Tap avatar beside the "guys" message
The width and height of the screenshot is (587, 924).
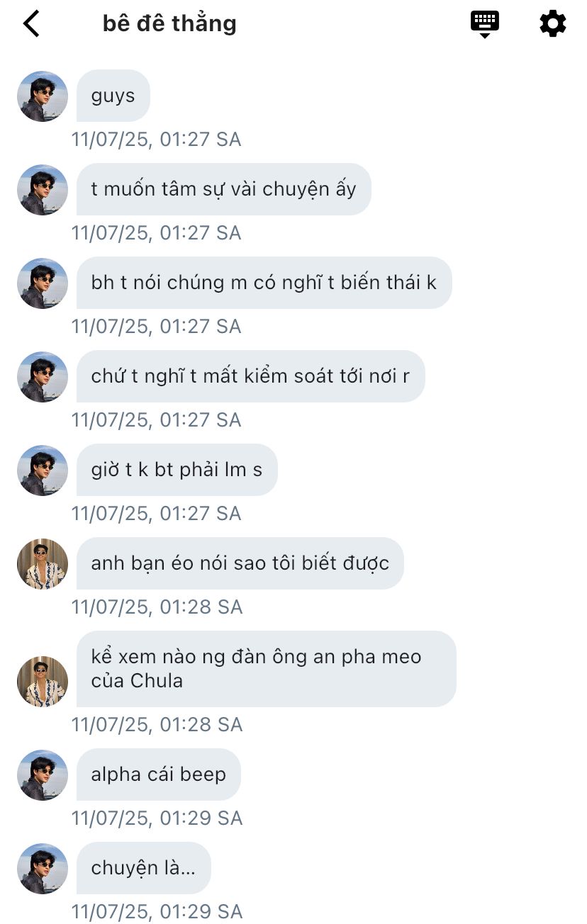(x=43, y=96)
